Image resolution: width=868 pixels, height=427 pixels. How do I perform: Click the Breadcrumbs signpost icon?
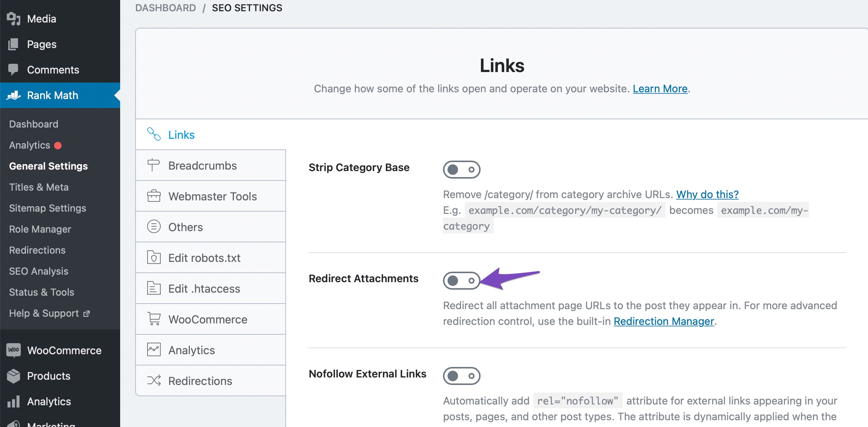point(154,165)
